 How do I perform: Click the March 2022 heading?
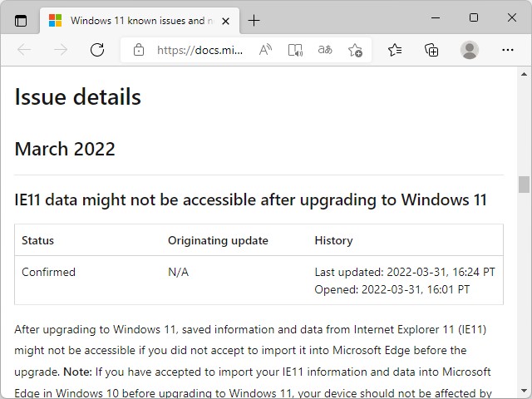pyautogui.click(x=65, y=150)
